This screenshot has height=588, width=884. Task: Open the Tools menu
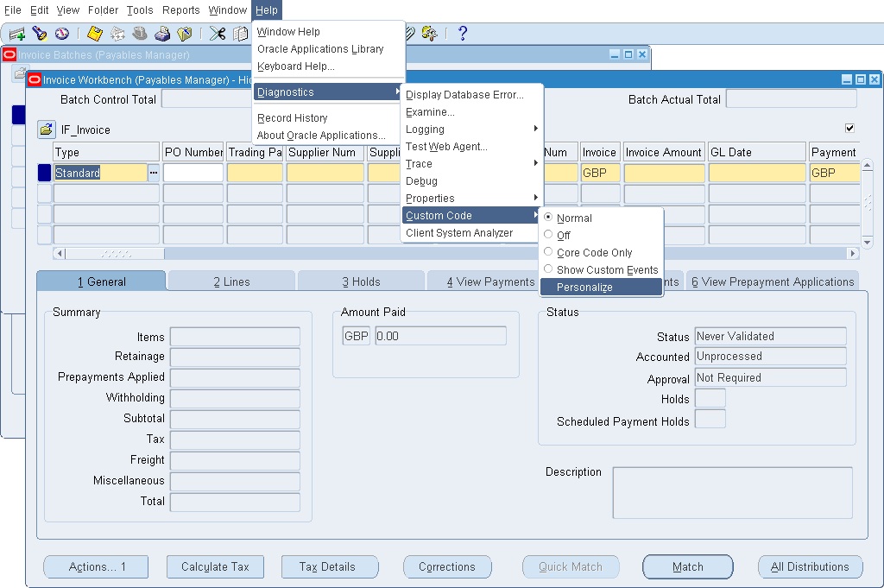[140, 10]
